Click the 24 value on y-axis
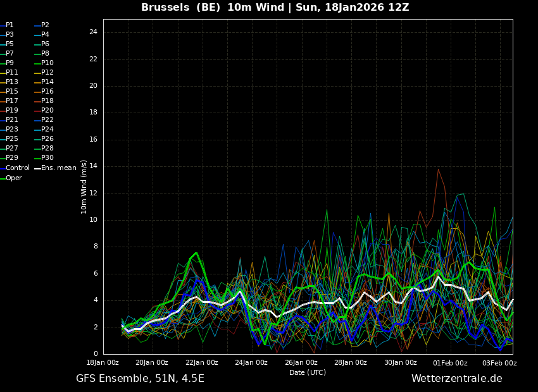The width and height of the screenshot is (538, 392). tap(93, 32)
